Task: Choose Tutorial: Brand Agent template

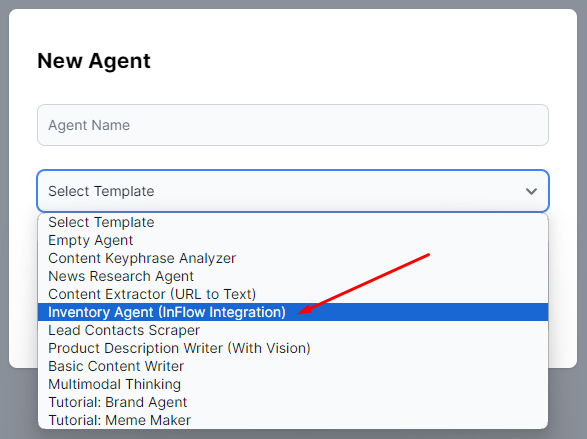Action: tap(293, 402)
